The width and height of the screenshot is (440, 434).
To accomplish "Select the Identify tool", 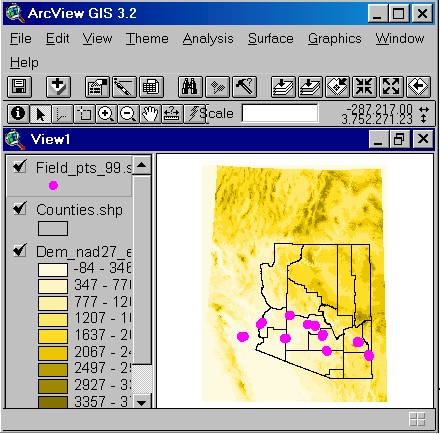I will click(x=18, y=114).
